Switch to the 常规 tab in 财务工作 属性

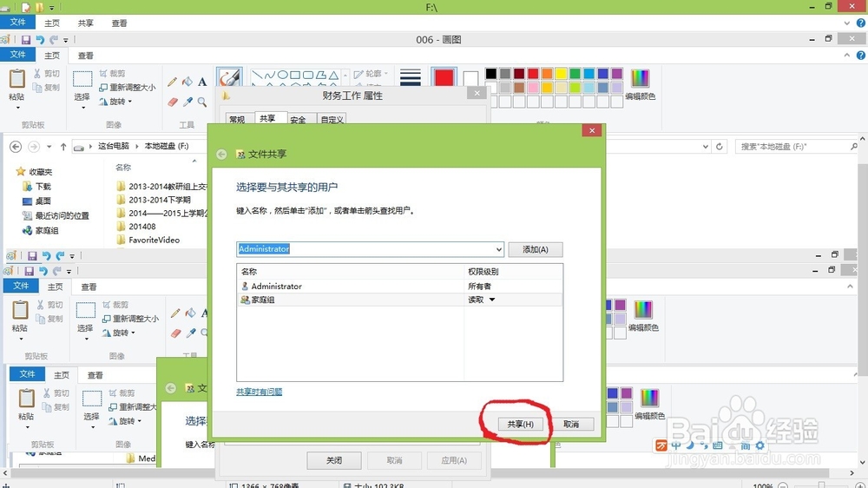238,119
